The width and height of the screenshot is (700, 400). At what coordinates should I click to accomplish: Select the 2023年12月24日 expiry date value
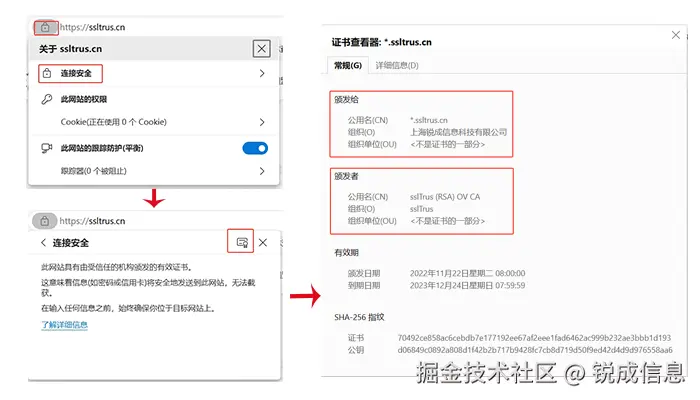467,285
